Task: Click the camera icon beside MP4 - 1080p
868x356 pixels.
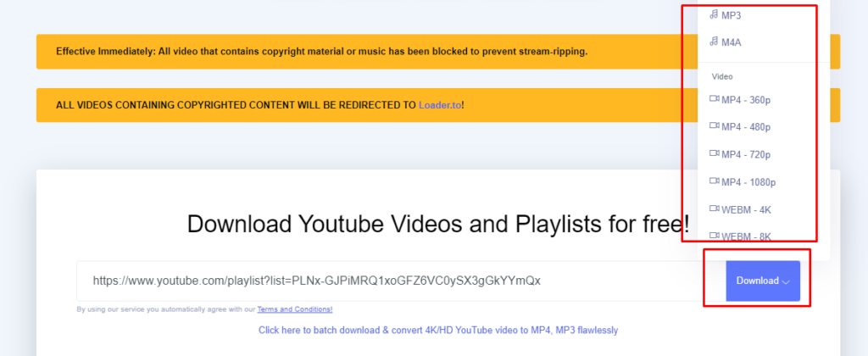Action: pos(714,181)
